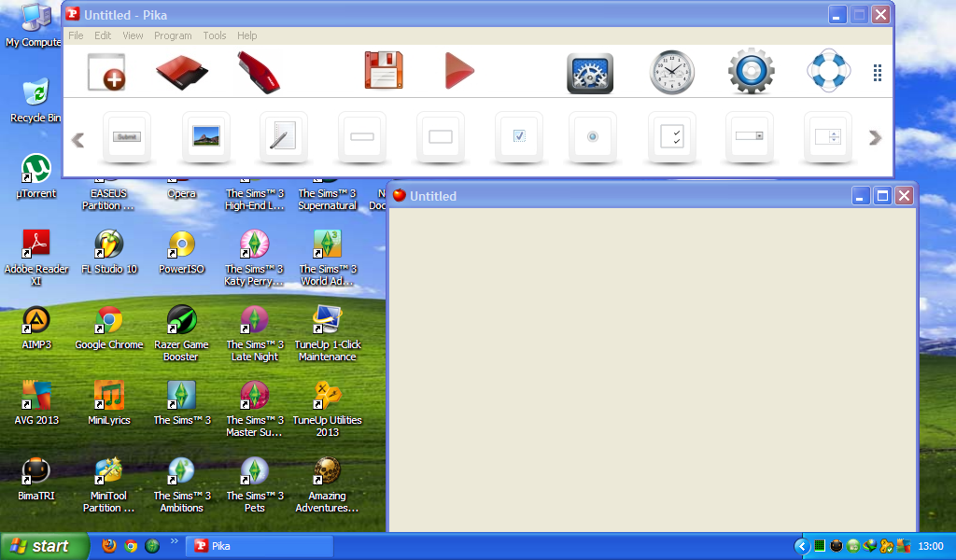Select the Google Chrome desktop shortcut

tap(109, 328)
